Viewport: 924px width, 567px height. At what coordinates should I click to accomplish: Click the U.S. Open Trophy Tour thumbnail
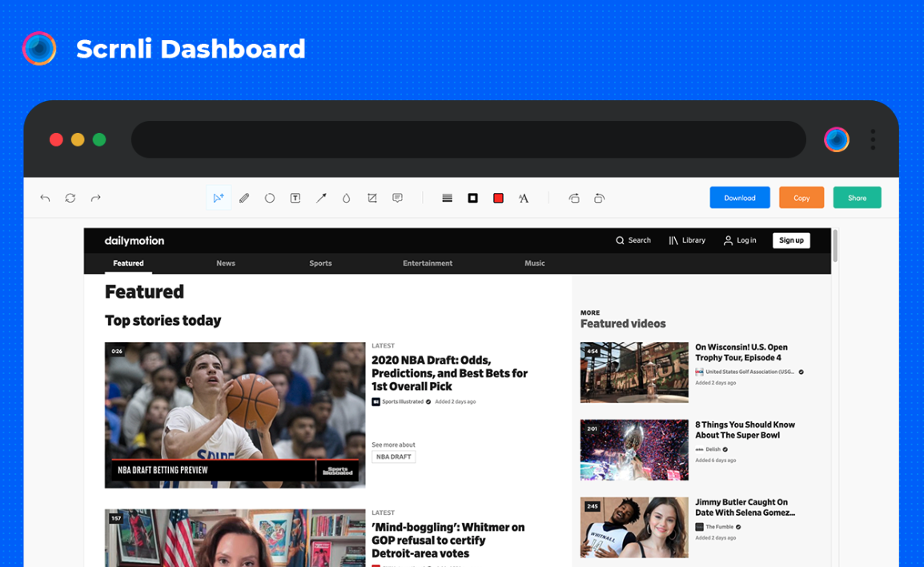[634, 372]
